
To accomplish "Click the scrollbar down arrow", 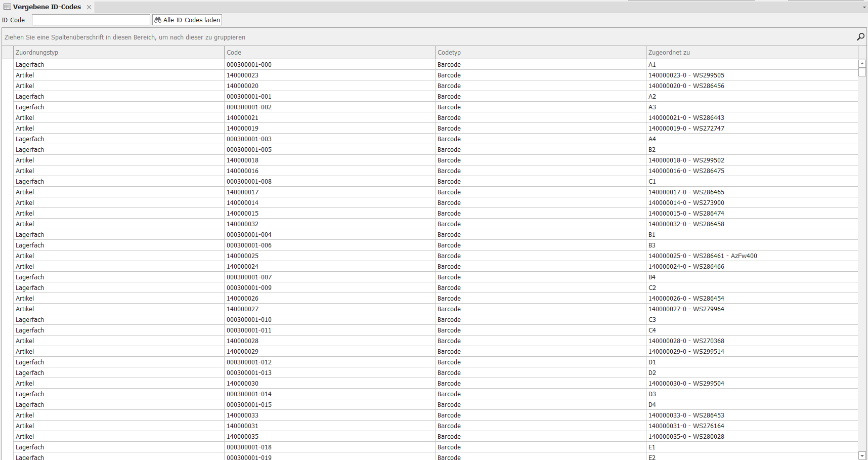I will [862, 455].
